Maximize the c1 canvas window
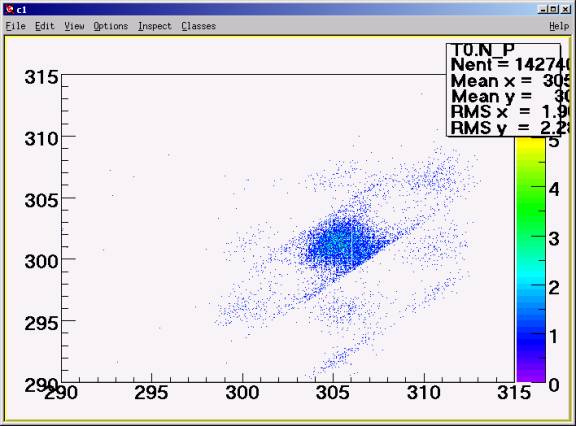Screen dimensions: 576x426 point(554,10)
